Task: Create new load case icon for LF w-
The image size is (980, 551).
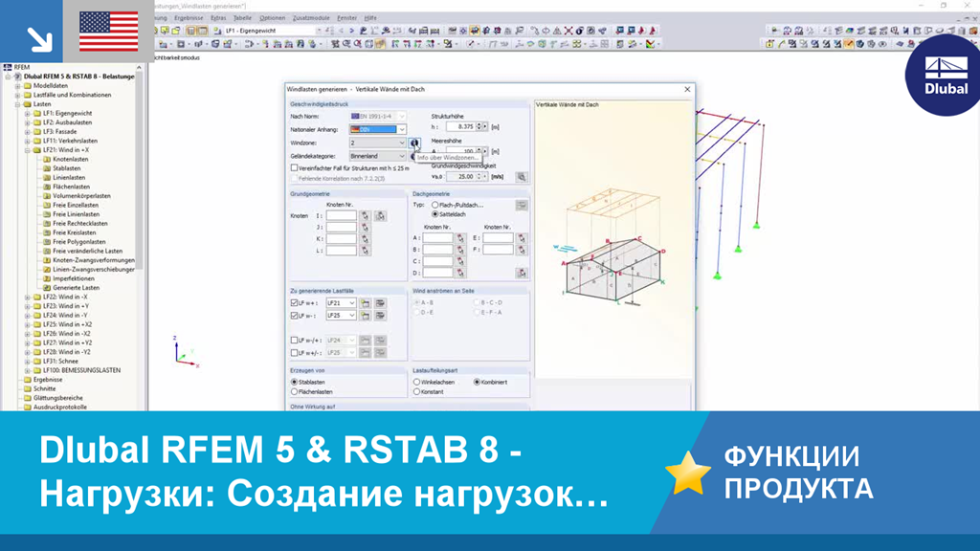Action: 365,316
